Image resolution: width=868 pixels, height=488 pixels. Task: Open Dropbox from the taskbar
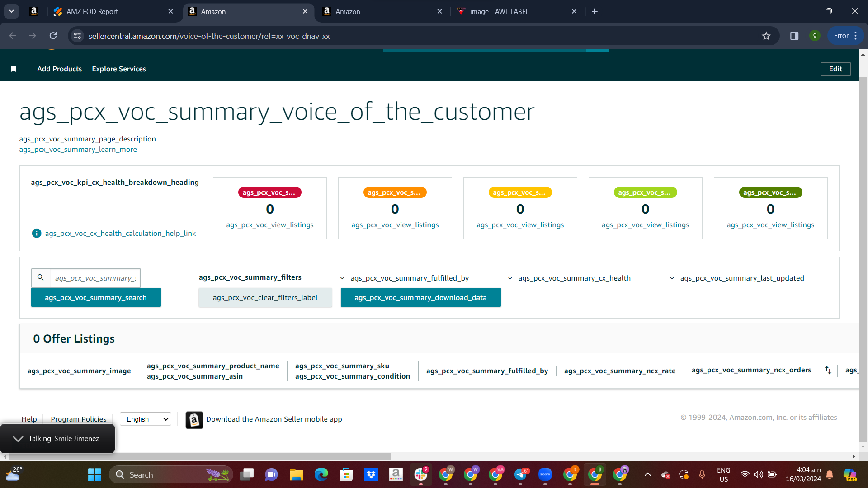(x=371, y=474)
